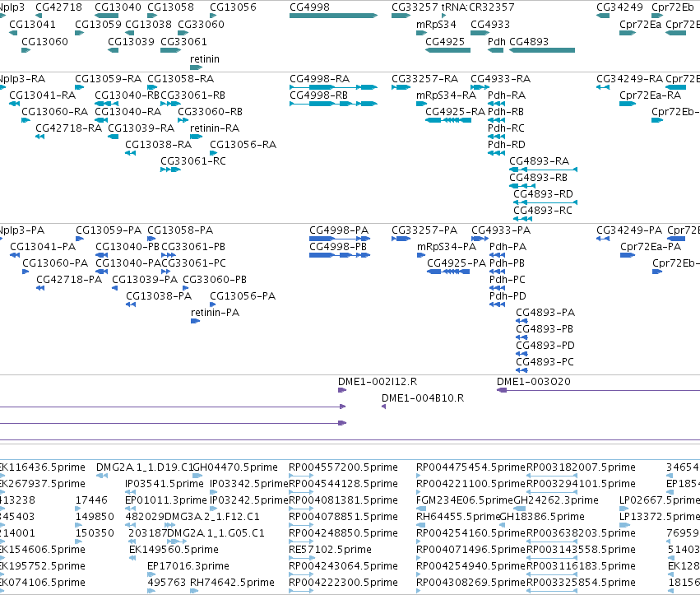Click the CG4893-RD transcript
Image resolution: width=700 pixels, height=595 pixels.
545,202
